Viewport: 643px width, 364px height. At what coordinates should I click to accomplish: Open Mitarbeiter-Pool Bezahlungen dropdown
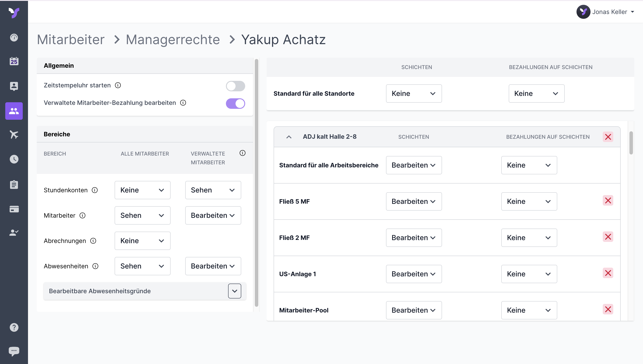pos(529,310)
